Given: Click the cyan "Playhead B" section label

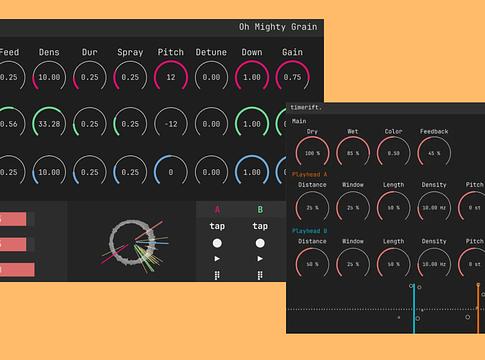Looking at the screenshot, I should tap(310, 231).
